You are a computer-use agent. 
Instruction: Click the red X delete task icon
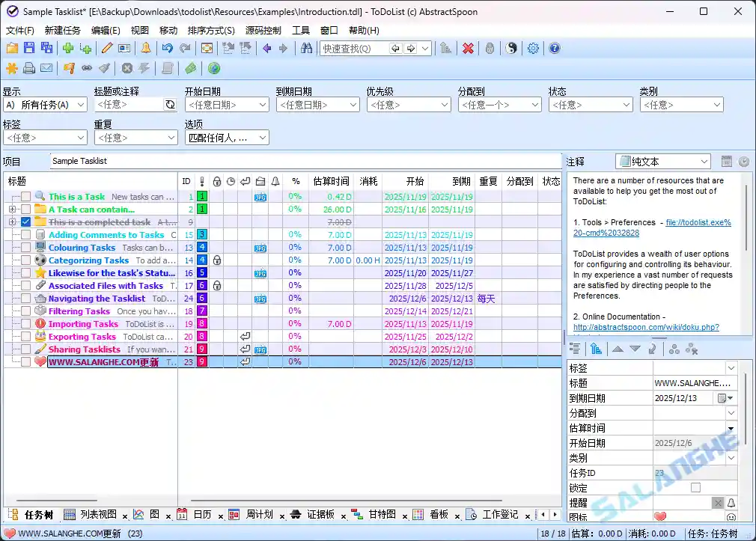467,48
